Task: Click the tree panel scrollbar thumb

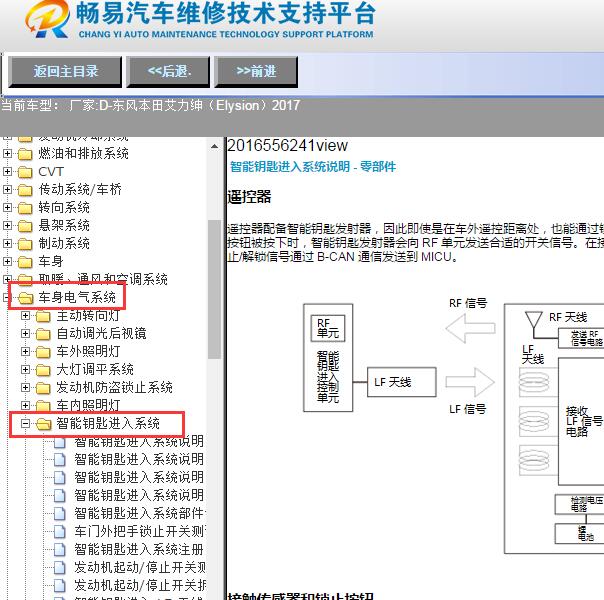Action: [x=215, y=289]
